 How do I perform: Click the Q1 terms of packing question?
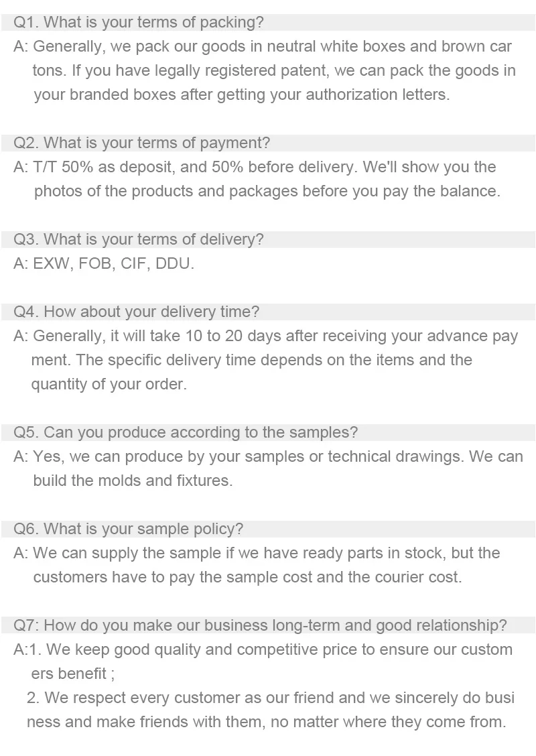(139, 23)
